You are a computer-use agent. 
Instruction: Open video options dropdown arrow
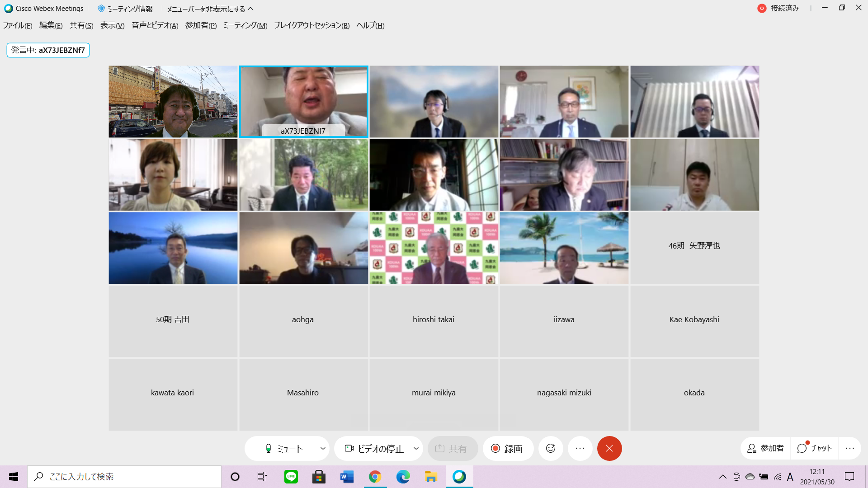[416, 449]
